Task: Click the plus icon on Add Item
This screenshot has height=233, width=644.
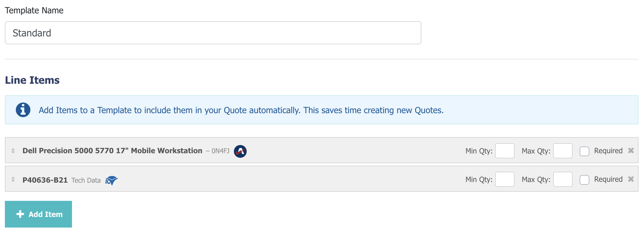Action: click(x=20, y=214)
